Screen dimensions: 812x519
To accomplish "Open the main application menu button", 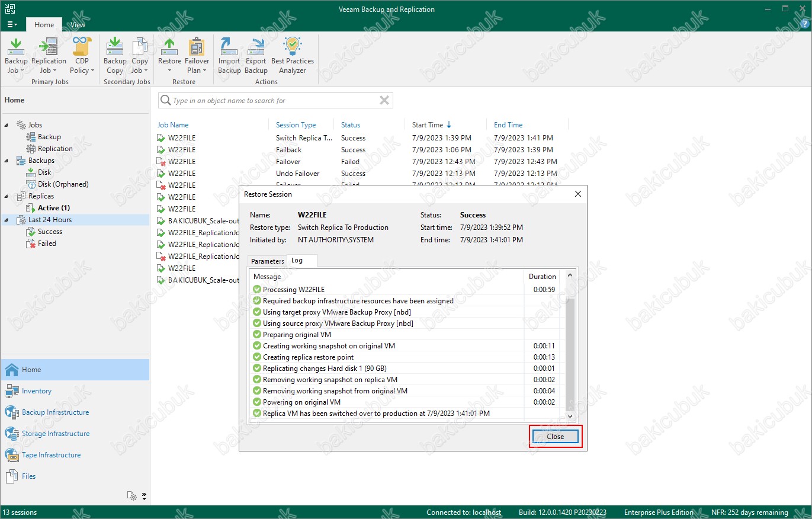I will [x=12, y=25].
